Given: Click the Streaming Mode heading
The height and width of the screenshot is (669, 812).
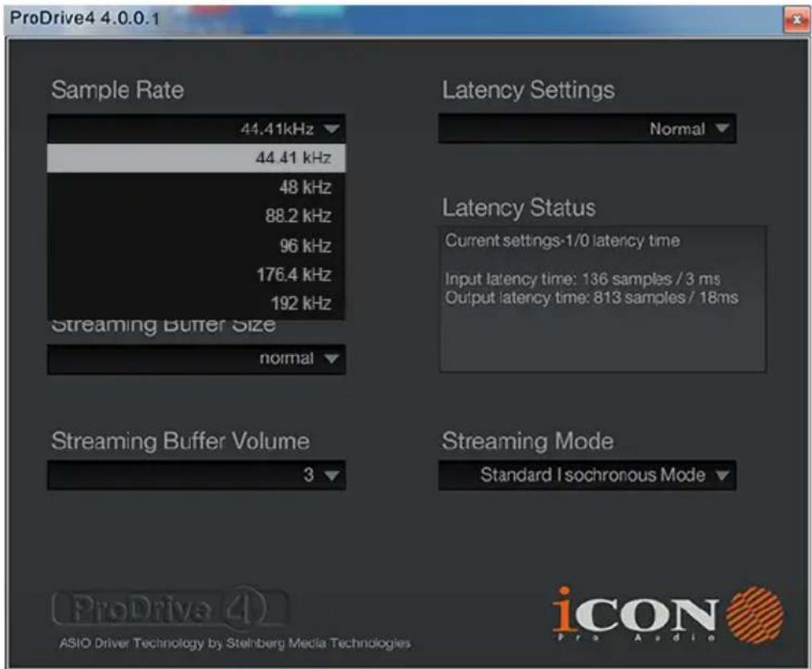Looking at the screenshot, I should point(528,442).
